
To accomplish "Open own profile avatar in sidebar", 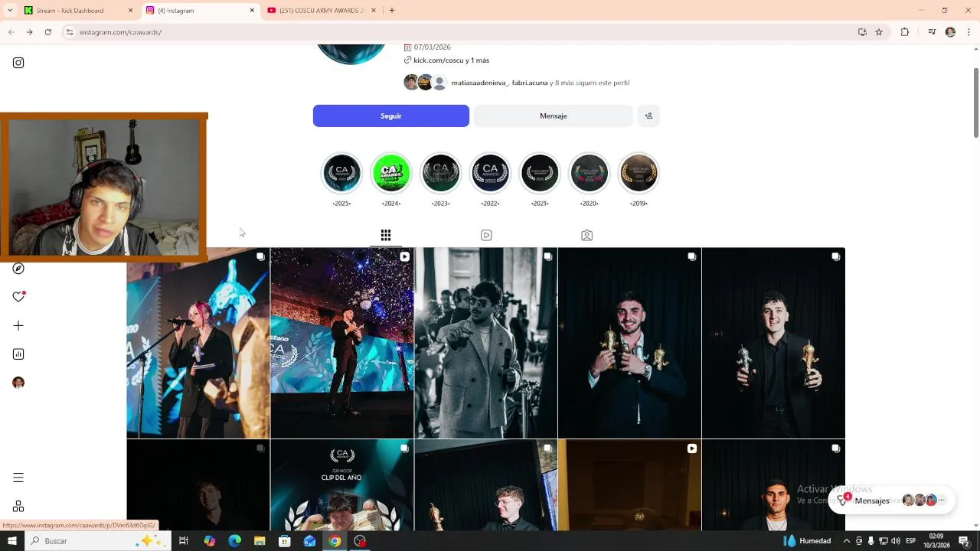I will pyautogui.click(x=18, y=383).
